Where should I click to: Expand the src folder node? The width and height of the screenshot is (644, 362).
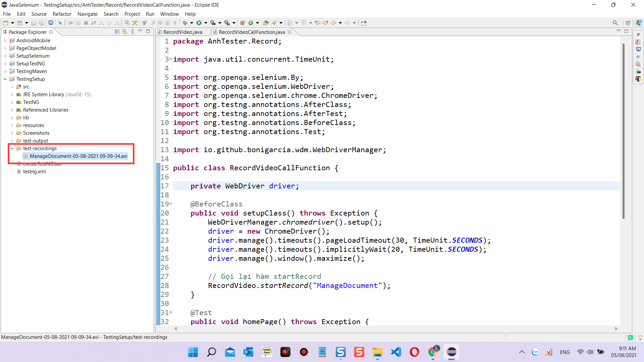tap(12, 87)
